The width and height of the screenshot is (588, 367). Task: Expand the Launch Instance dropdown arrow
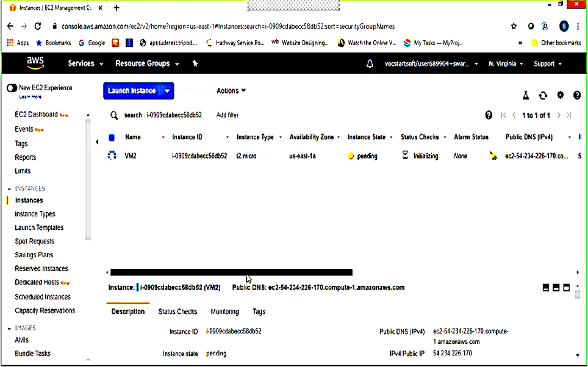pyautogui.click(x=167, y=91)
